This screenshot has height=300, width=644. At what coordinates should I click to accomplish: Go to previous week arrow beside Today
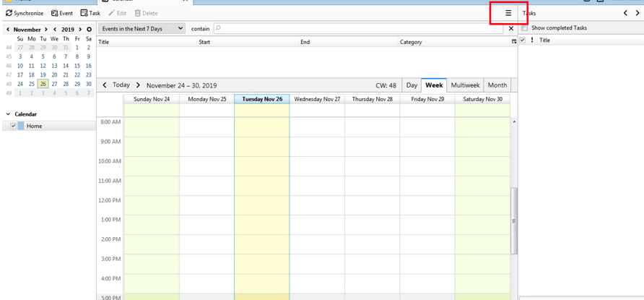point(105,85)
